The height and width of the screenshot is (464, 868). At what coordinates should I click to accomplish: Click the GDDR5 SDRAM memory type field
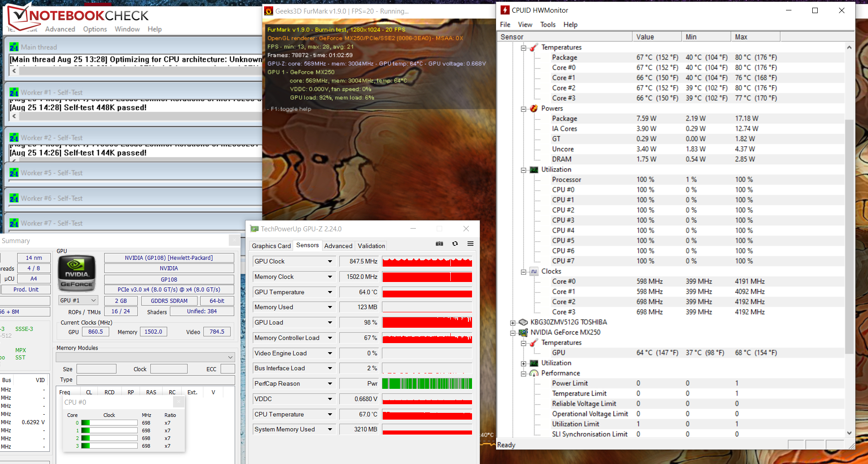point(169,301)
